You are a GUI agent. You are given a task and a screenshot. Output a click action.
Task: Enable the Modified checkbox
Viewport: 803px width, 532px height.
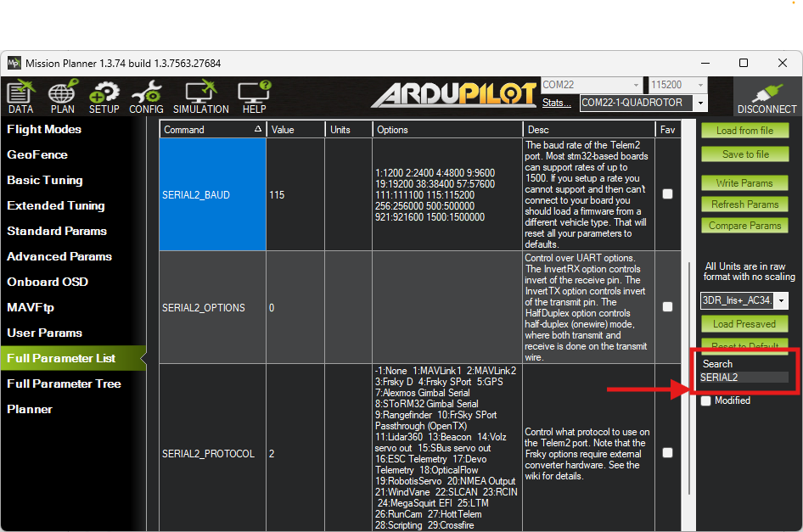point(706,400)
